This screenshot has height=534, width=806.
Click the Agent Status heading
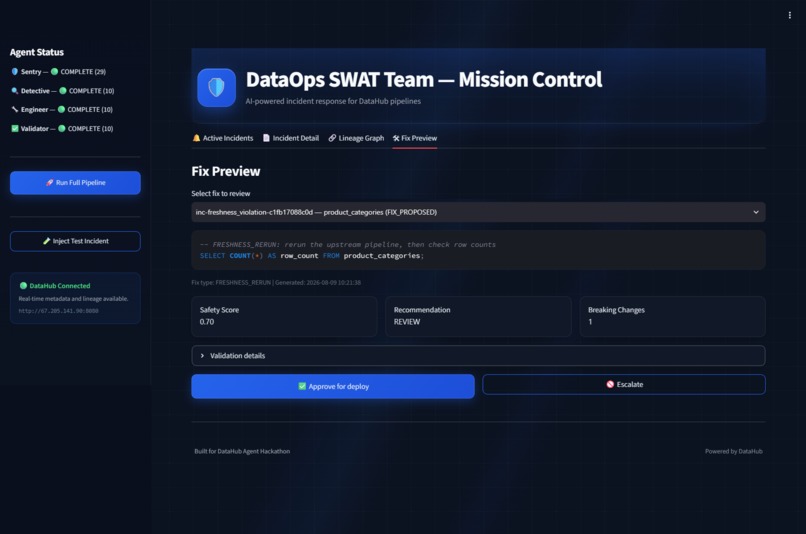tap(36, 52)
